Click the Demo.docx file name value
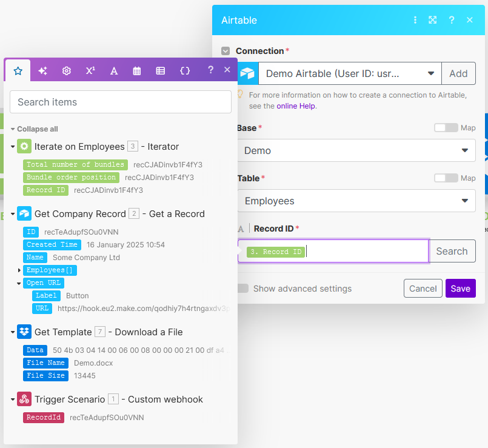The image size is (488, 448). point(93,363)
